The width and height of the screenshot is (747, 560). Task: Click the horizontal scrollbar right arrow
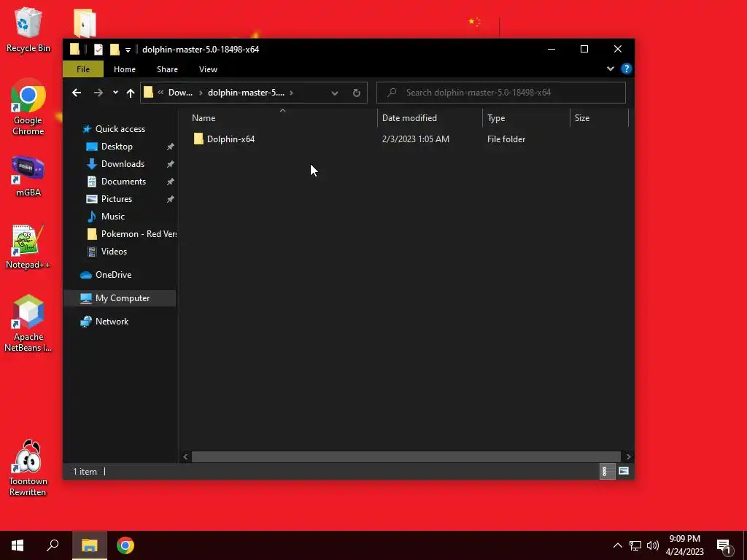tap(628, 456)
